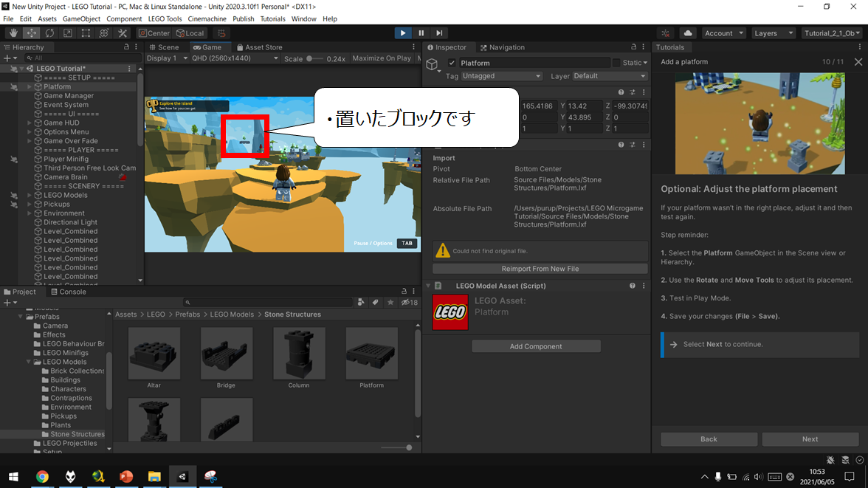
Task: Select the Rotate tool in toolbar
Action: click(x=50, y=33)
